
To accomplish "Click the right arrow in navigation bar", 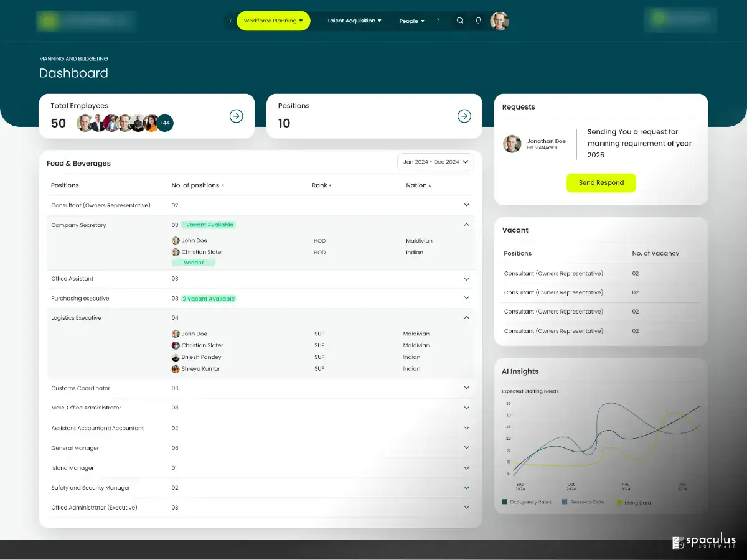I will (x=438, y=21).
